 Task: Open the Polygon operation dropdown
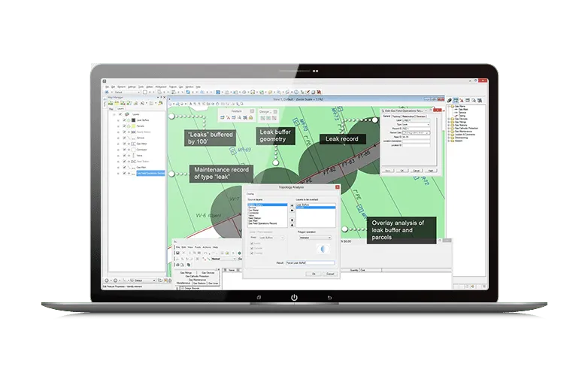315,238
